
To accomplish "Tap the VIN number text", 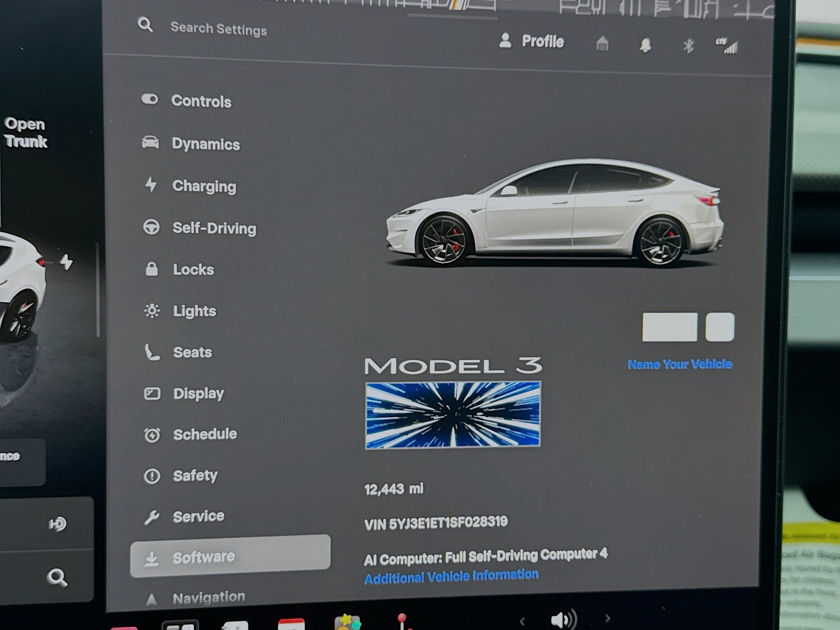I will [x=436, y=522].
